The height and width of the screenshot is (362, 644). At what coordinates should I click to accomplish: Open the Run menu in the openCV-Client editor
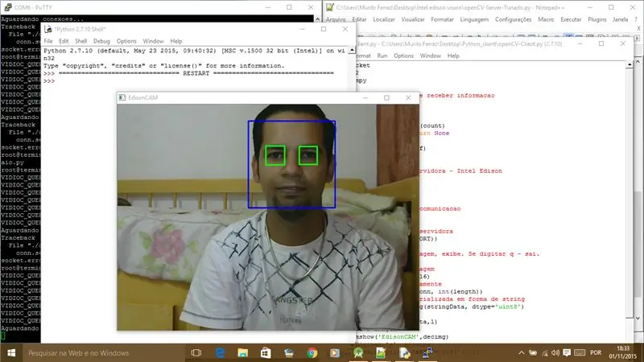(x=382, y=56)
